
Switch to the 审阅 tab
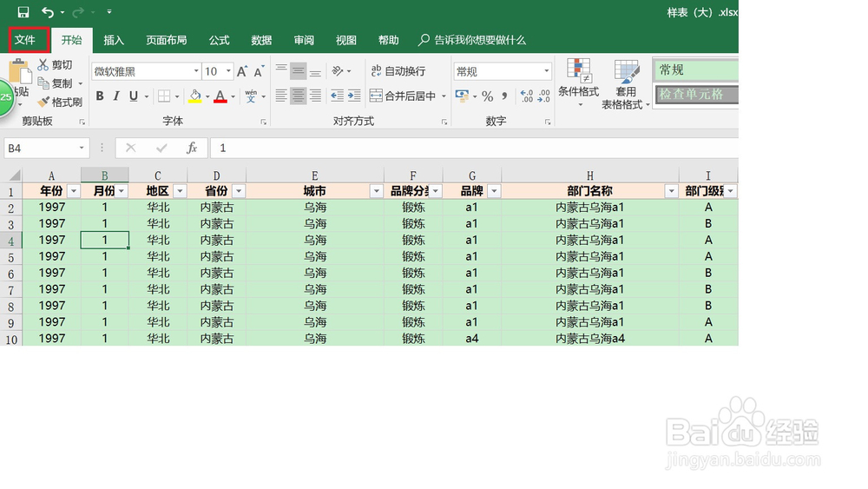tap(304, 40)
